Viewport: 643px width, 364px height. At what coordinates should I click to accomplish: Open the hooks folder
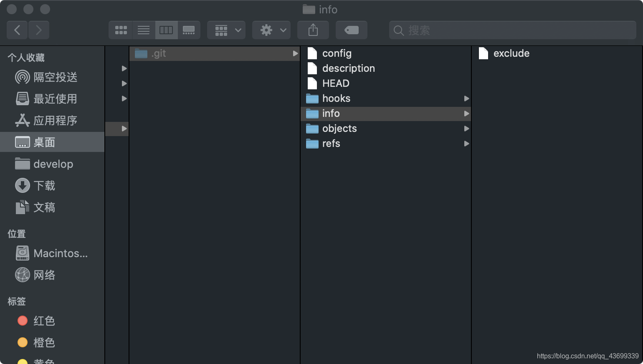pos(386,99)
